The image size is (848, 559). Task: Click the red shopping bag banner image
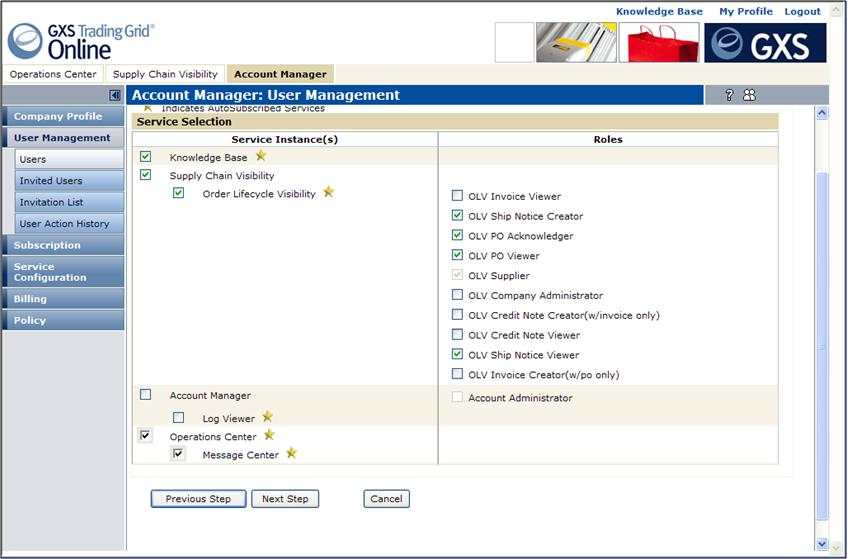(659, 43)
